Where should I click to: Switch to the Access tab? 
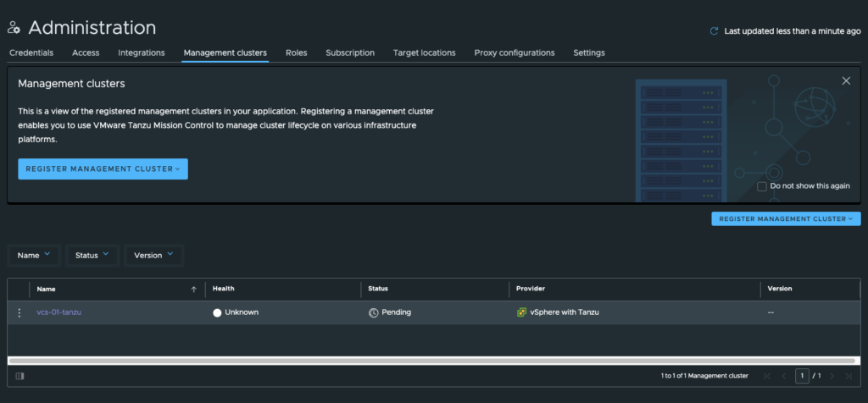coord(86,53)
